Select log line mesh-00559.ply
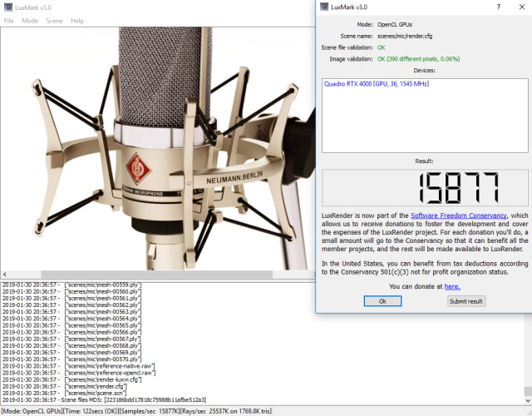Screen dimensions: 532x416 72,285
